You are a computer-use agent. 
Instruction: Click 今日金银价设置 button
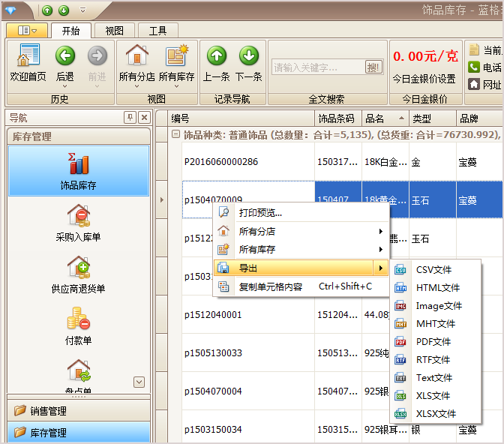tap(424, 79)
